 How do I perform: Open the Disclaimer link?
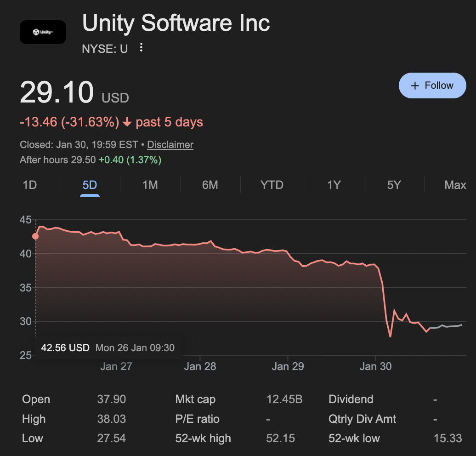click(170, 145)
